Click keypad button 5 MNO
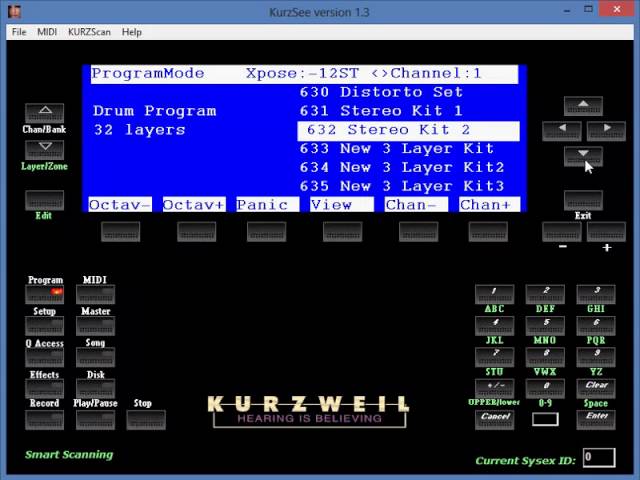Image resolution: width=640 pixels, height=480 pixels. (x=545, y=325)
